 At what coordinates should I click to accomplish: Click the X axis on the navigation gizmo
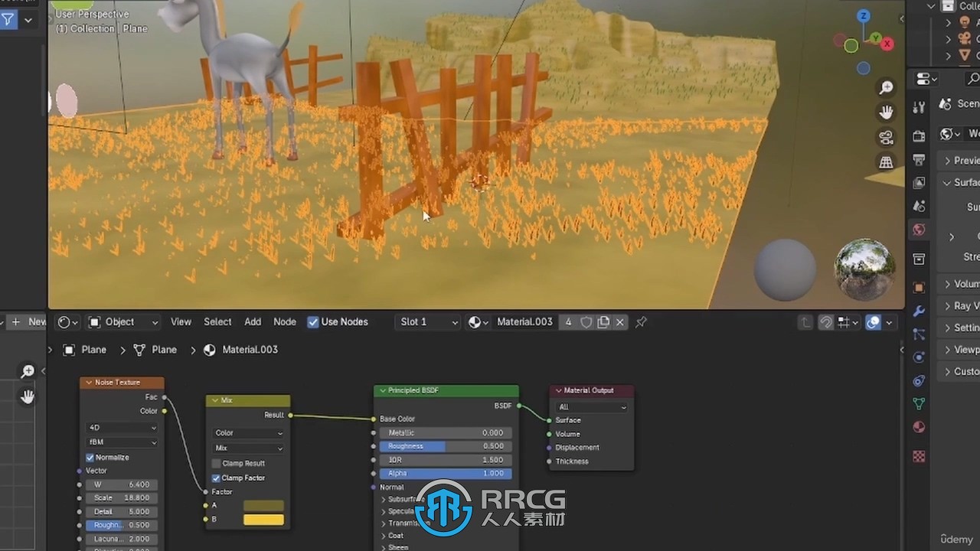point(887,44)
